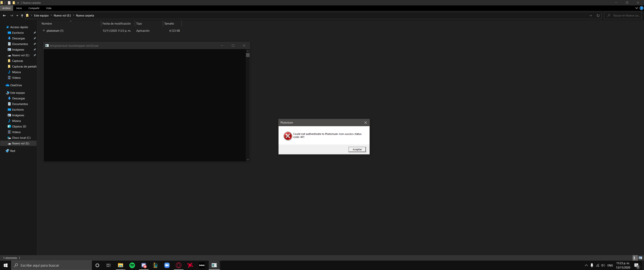Open the recent locations dropdown arrow
This screenshot has width=644, height=270.
coord(17,16)
